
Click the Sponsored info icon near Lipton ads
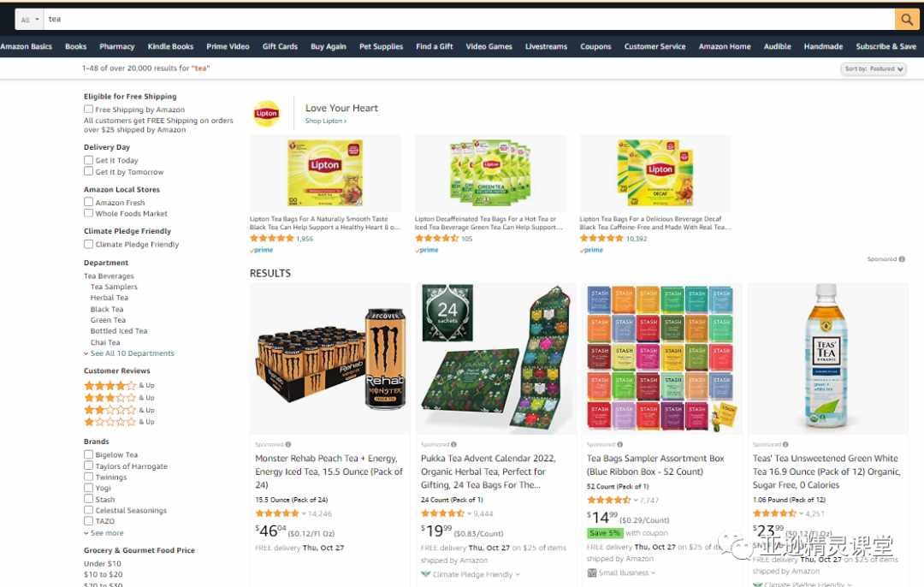click(902, 259)
